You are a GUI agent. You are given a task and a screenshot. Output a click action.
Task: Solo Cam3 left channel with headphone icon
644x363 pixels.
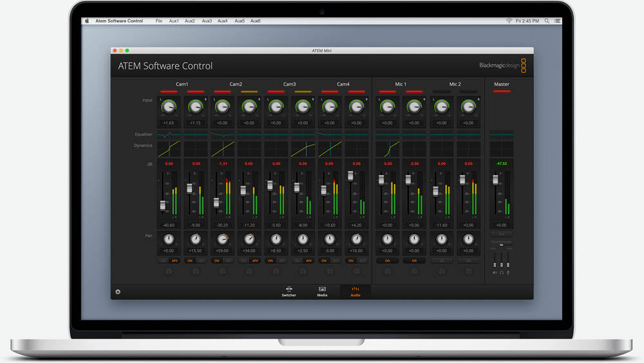pos(276,271)
